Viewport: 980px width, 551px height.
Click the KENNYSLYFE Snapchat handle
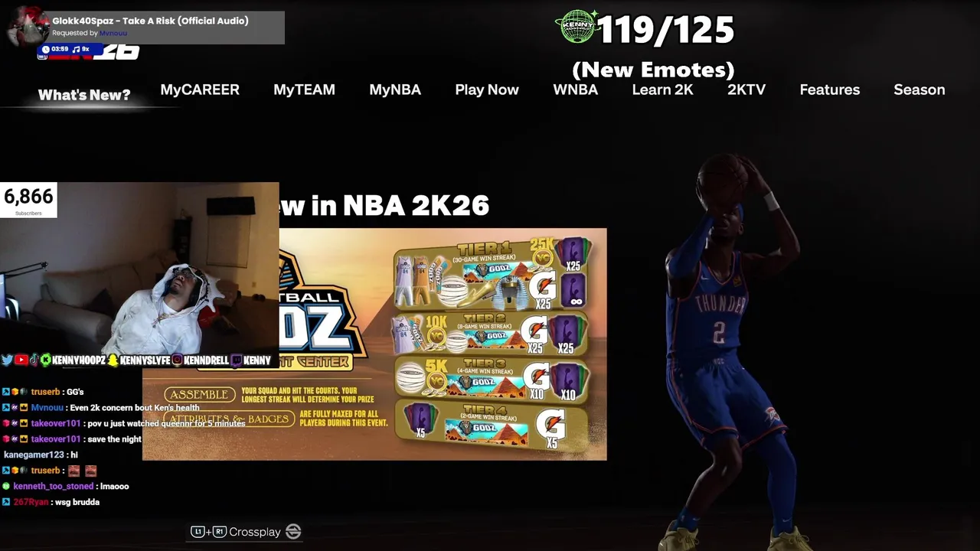(x=145, y=360)
